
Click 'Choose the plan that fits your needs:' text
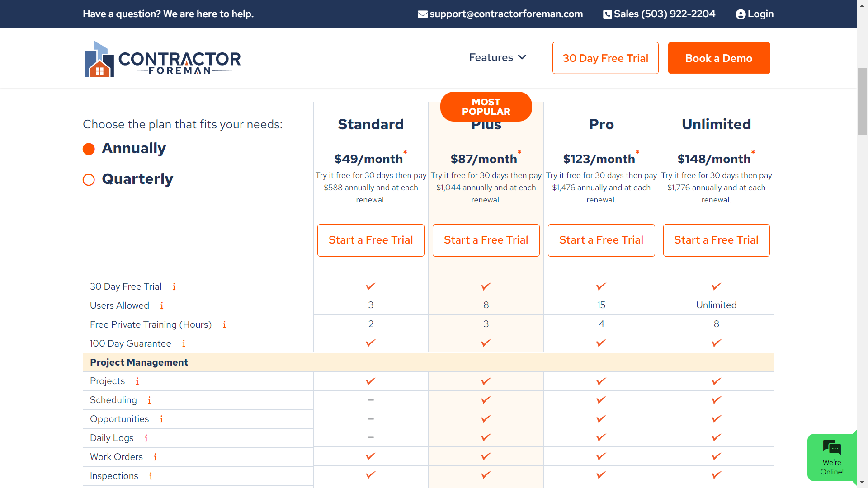[183, 125]
